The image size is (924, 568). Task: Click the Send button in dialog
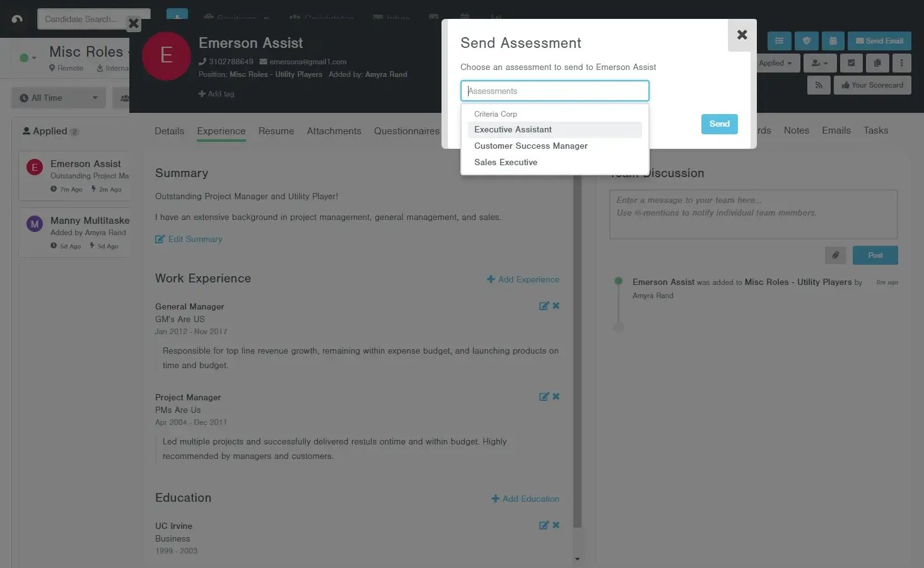point(719,124)
